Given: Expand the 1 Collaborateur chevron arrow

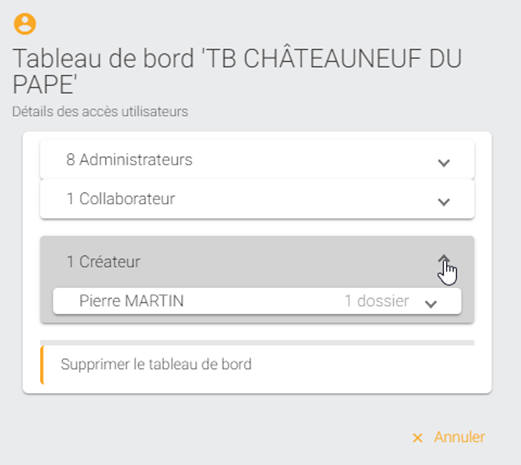Looking at the screenshot, I should click(444, 202).
